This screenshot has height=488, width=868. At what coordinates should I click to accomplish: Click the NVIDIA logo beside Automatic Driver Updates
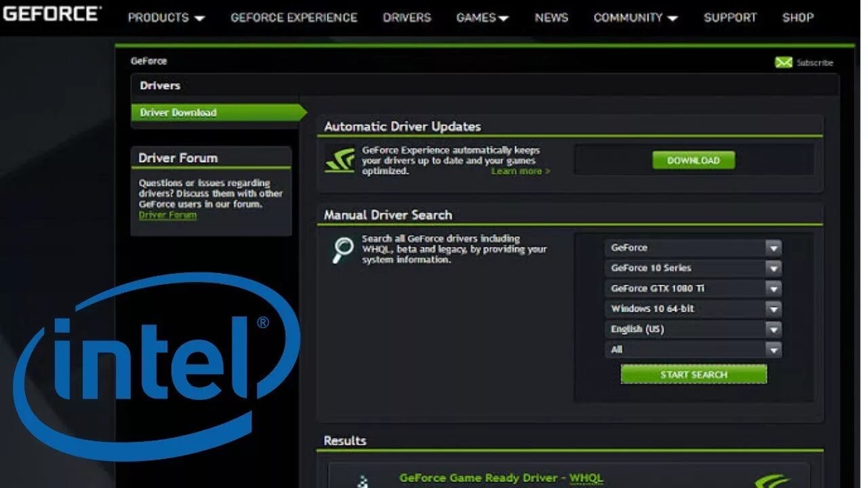click(340, 160)
